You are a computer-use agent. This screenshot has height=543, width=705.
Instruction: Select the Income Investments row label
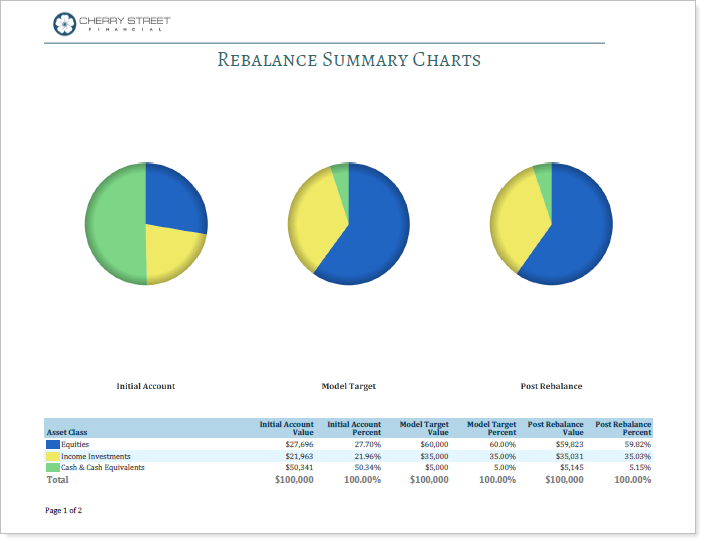click(95, 456)
